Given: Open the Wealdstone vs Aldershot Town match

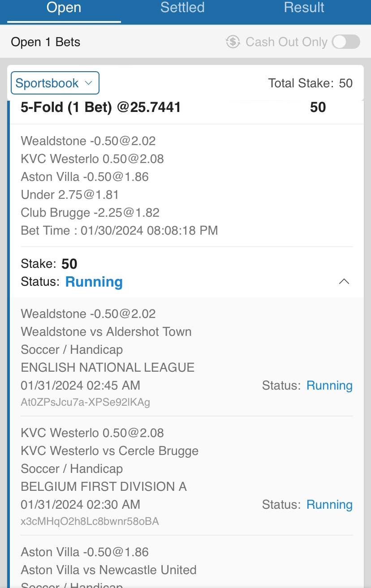Looking at the screenshot, I should pos(106,332).
